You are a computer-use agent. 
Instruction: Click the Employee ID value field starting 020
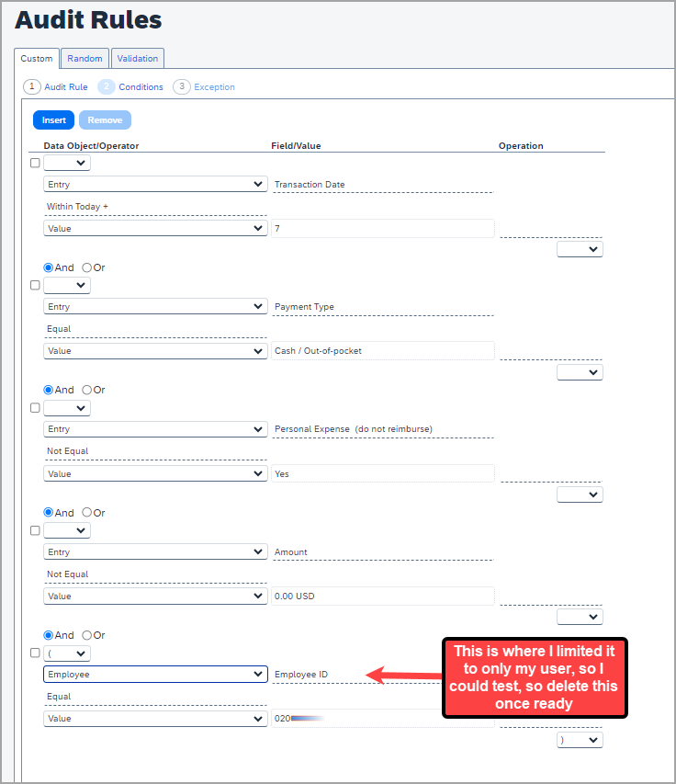[x=383, y=719]
